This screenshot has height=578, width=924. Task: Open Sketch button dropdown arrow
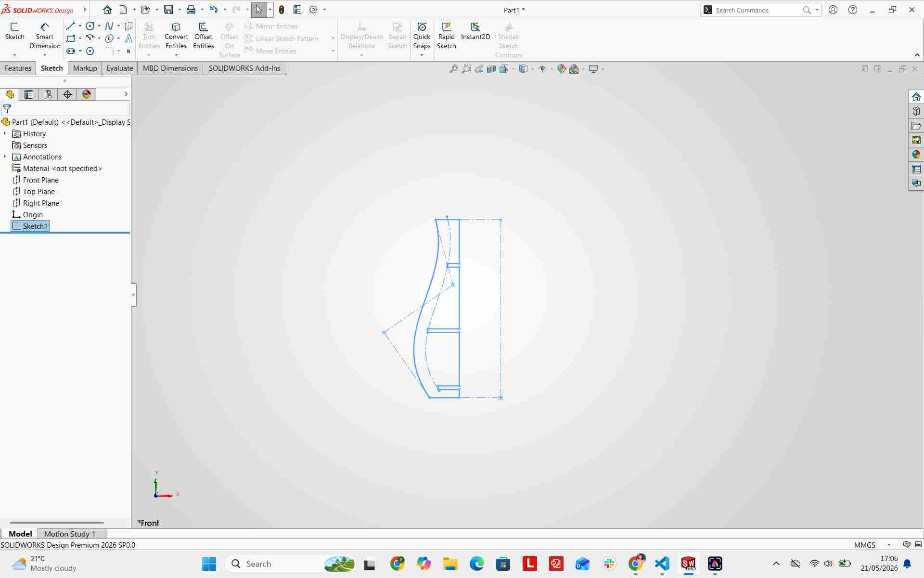14,55
